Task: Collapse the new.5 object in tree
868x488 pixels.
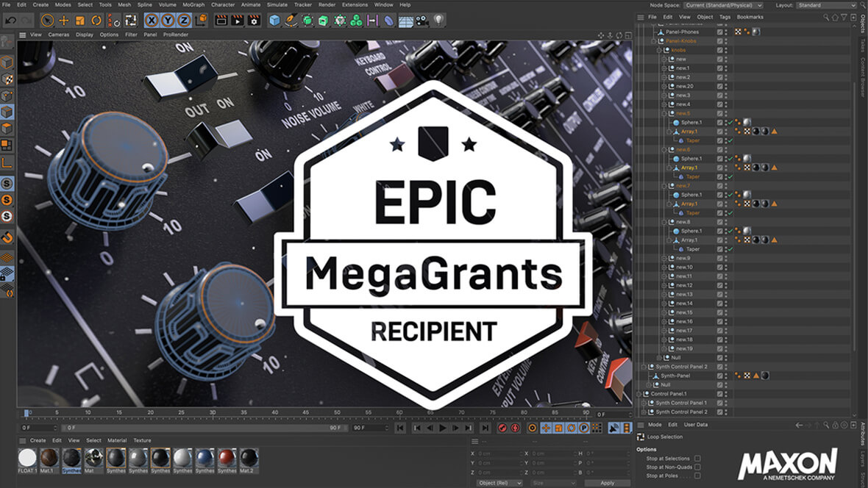Action: point(664,113)
